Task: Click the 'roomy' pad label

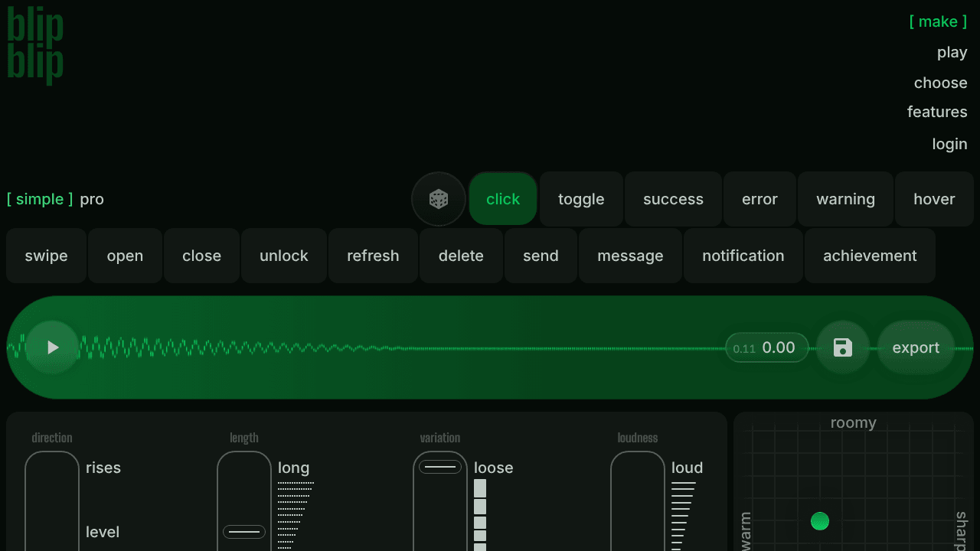Action: pyautogui.click(x=853, y=423)
